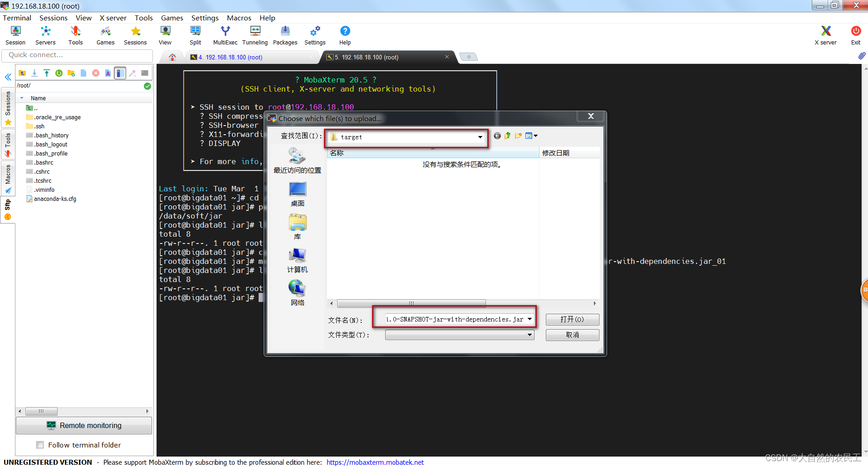Open the Help question-mark icon
The image size is (868, 467).
(345, 35)
